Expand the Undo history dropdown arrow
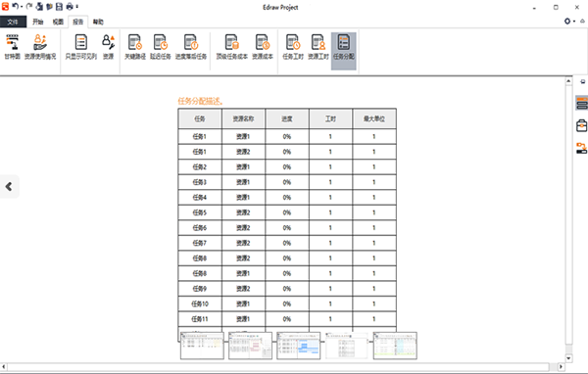Screen dimensions: 588x374 click(22, 7)
